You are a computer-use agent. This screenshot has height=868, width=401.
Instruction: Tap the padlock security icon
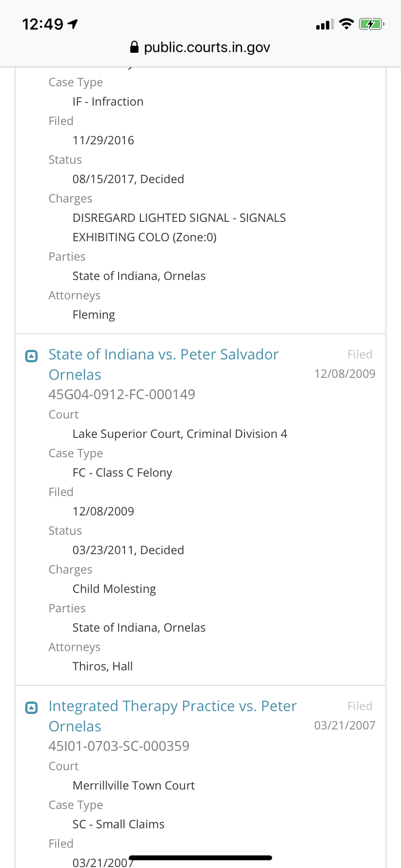tap(135, 47)
